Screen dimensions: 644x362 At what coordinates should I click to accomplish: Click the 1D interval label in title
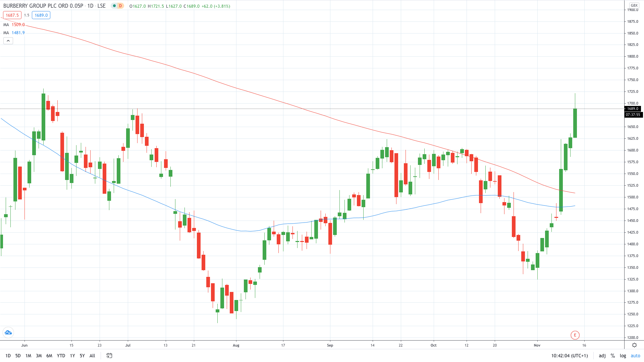pos(91,6)
